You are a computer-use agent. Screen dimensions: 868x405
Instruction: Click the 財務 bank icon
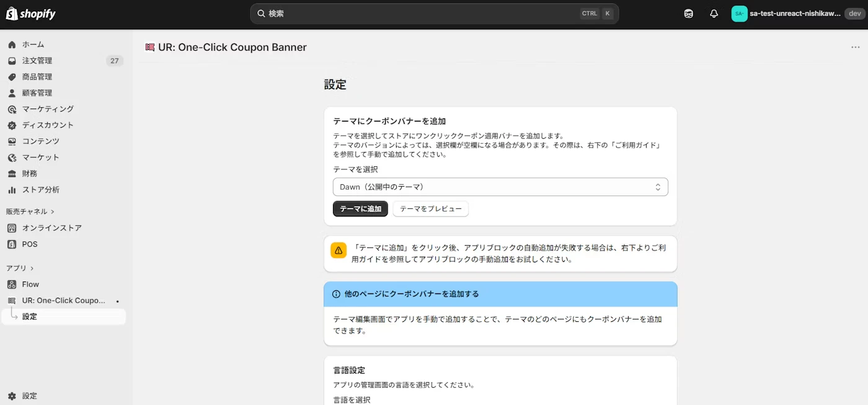[x=12, y=174]
